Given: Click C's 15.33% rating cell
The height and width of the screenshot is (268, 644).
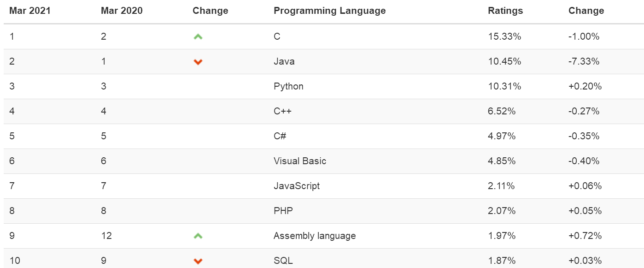Looking at the screenshot, I should coord(504,36).
